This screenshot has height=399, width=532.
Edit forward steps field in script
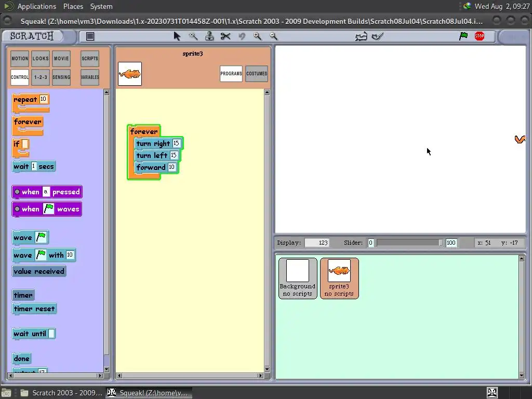click(171, 167)
